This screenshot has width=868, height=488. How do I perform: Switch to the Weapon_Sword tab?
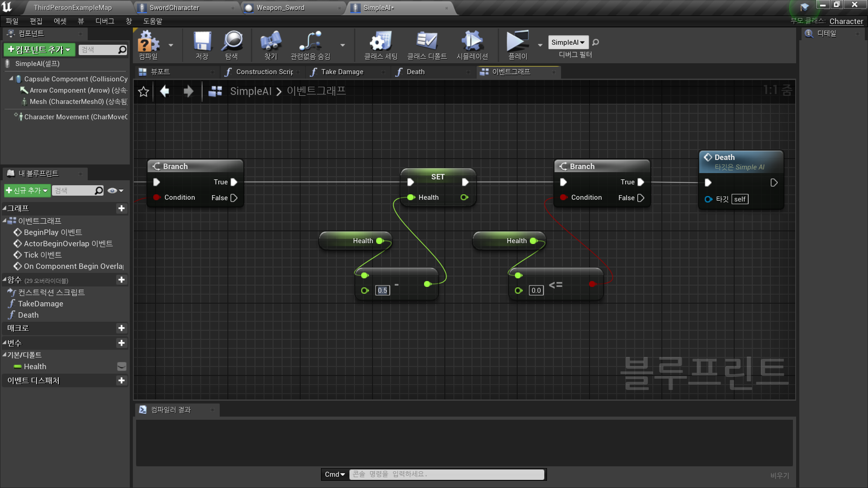(280, 8)
